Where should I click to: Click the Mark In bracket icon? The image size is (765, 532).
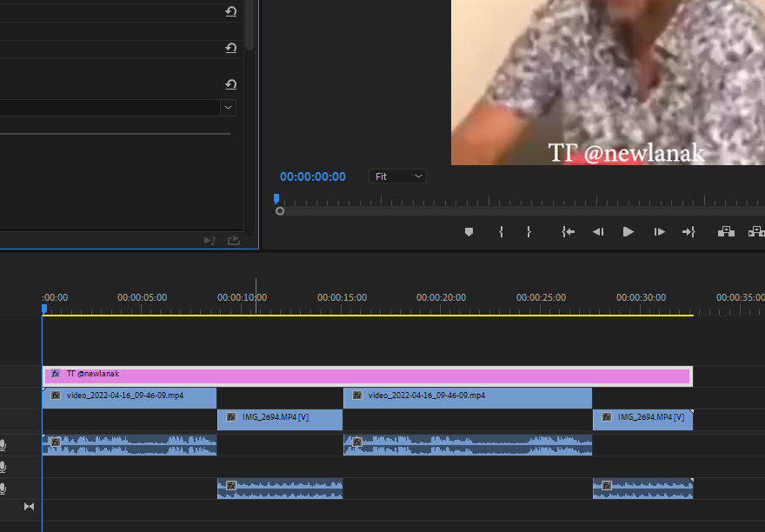501,232
